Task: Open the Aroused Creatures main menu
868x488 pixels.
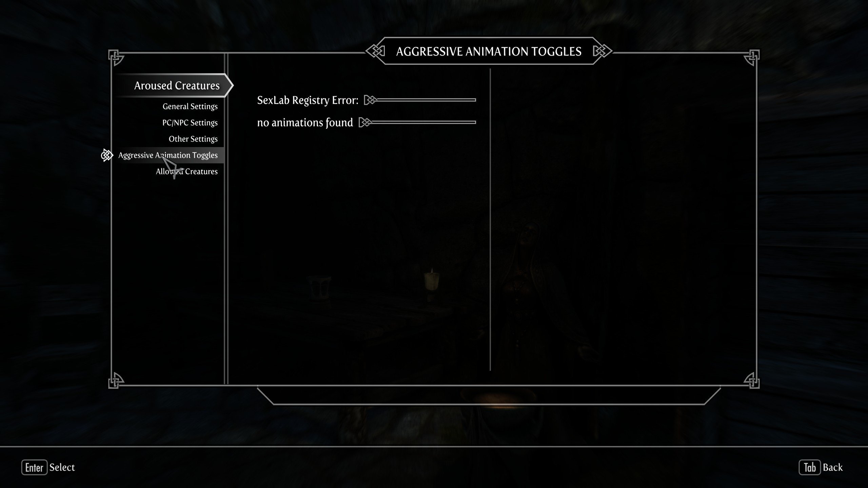Action: (x=176, y=85)
